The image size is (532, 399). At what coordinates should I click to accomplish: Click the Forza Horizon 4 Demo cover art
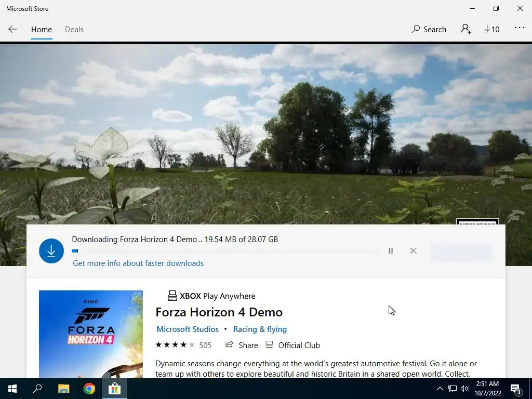point(91,334)
